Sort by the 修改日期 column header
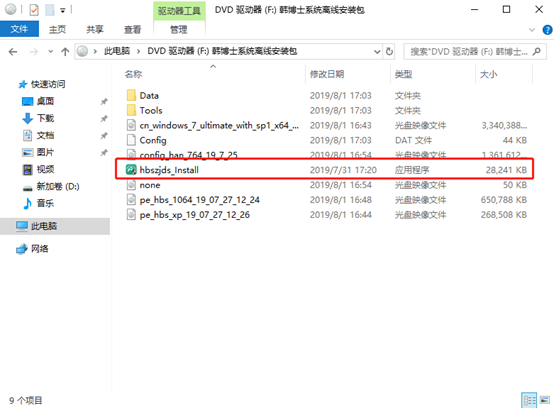This screenshot has width=554, height=408. click(x=327, y=74)
